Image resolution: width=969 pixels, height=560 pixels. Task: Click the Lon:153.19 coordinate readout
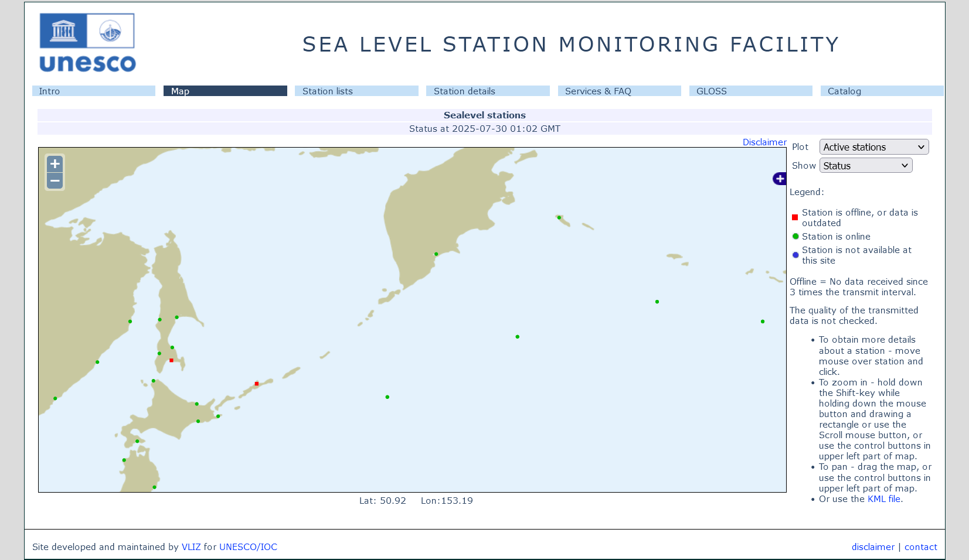point(447,501)
